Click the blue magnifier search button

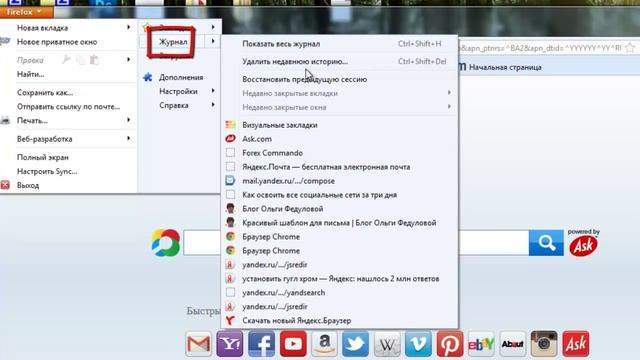click(x=546, y=243)
